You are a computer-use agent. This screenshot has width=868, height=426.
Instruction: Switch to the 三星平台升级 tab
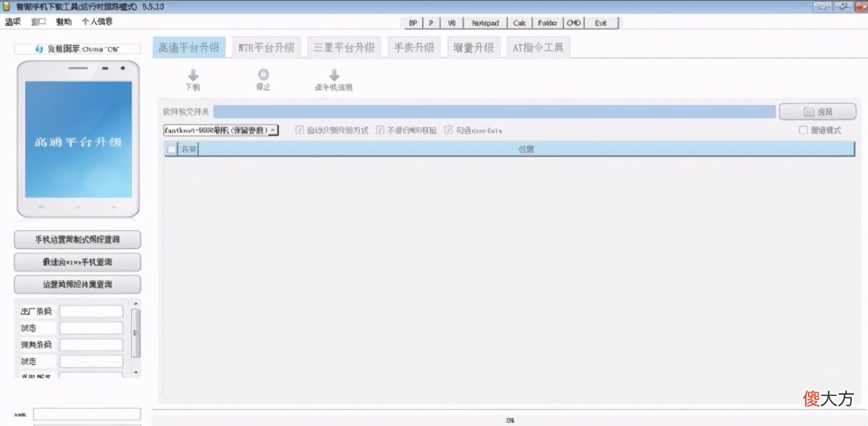[343, 48]
